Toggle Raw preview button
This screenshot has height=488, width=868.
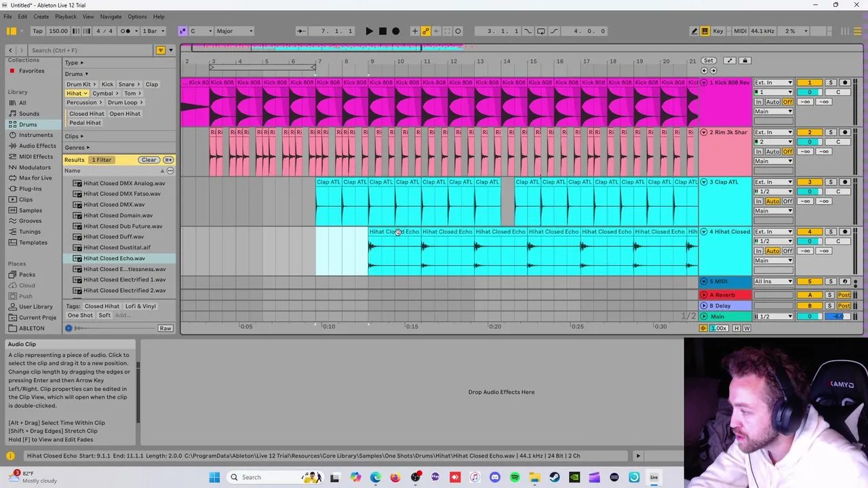click(x=165, y=329)
